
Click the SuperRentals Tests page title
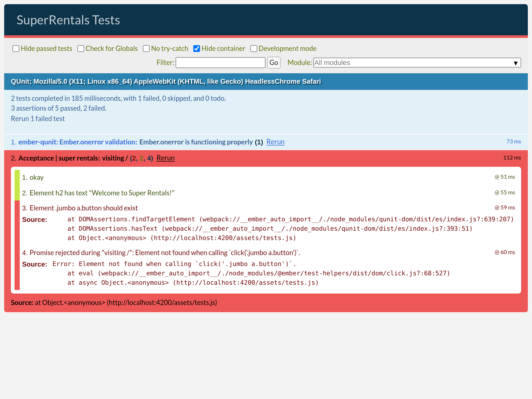pos(68,19)
